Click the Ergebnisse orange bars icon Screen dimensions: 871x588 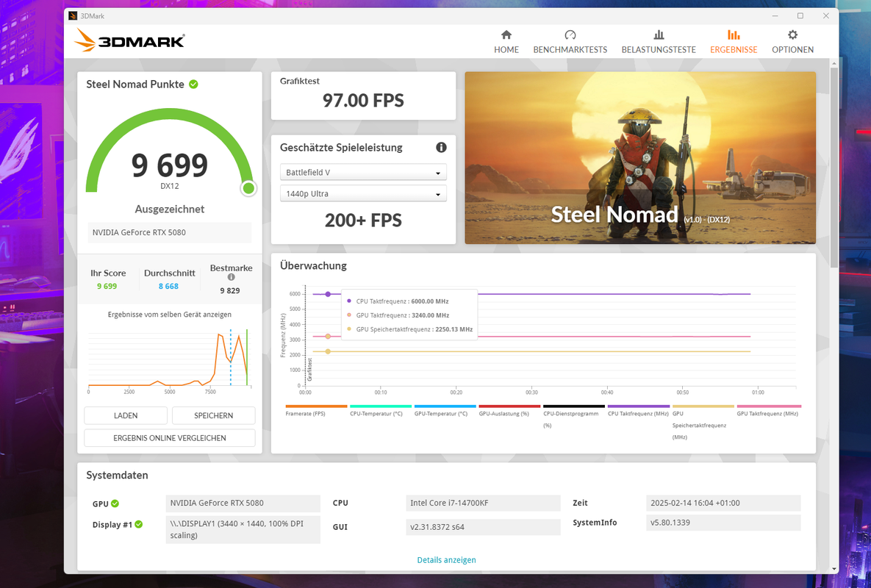pos(734,35)
